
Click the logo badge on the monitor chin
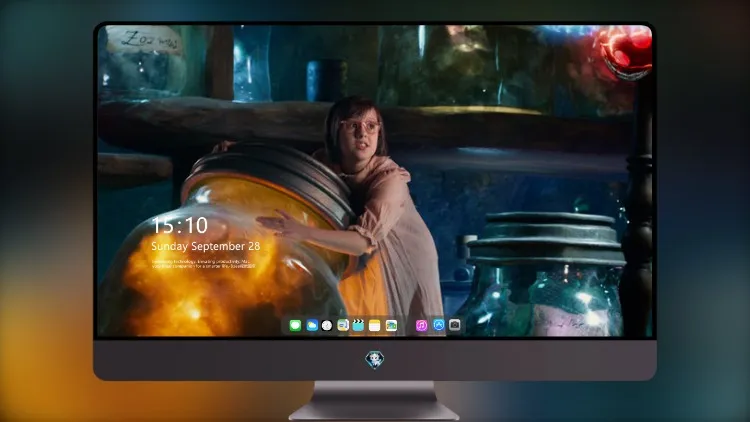[375, 360]
